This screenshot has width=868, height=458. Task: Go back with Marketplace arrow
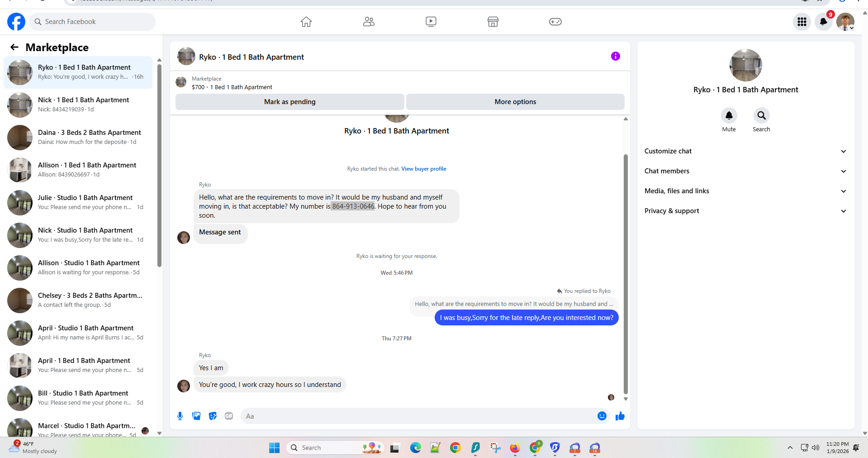click(14, 47)
